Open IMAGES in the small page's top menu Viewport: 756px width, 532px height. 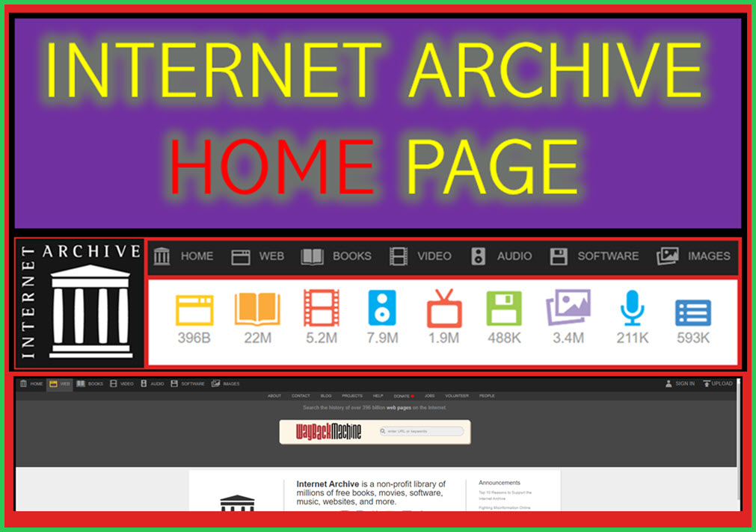tap(226, 383)
